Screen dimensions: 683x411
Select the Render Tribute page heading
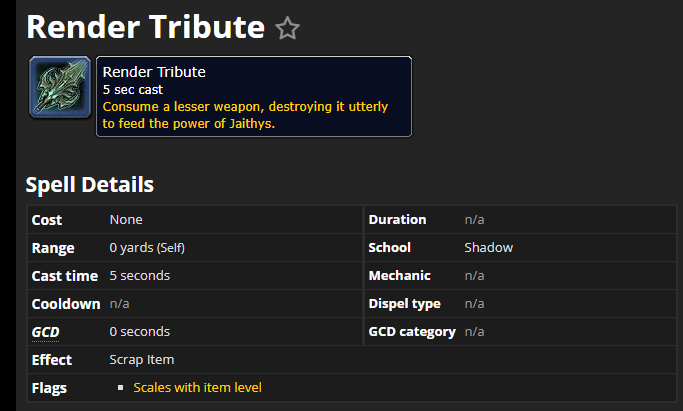pos(145,27)
